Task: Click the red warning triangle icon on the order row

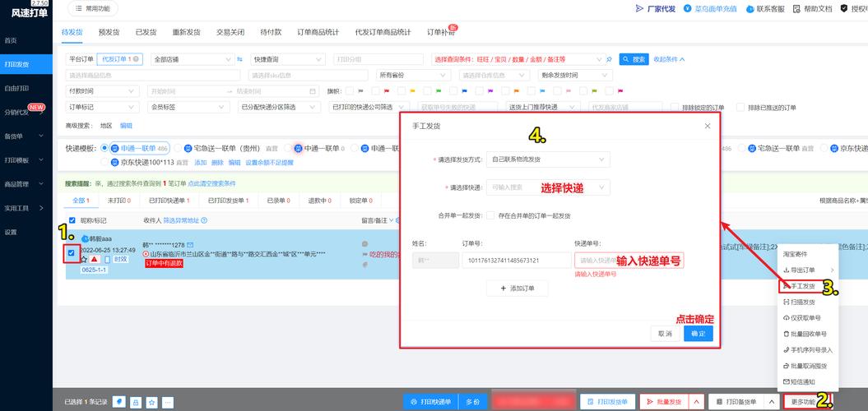Action: tap(95, 259)
